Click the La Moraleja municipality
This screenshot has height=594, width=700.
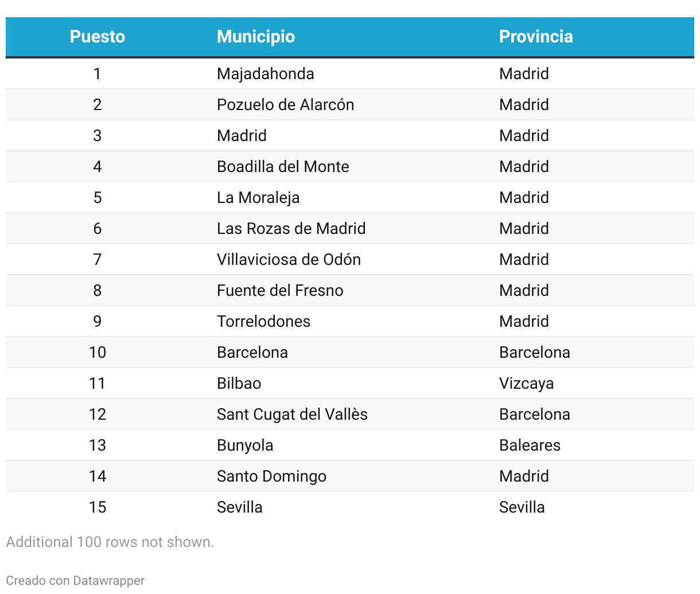(x=258, y=197)
